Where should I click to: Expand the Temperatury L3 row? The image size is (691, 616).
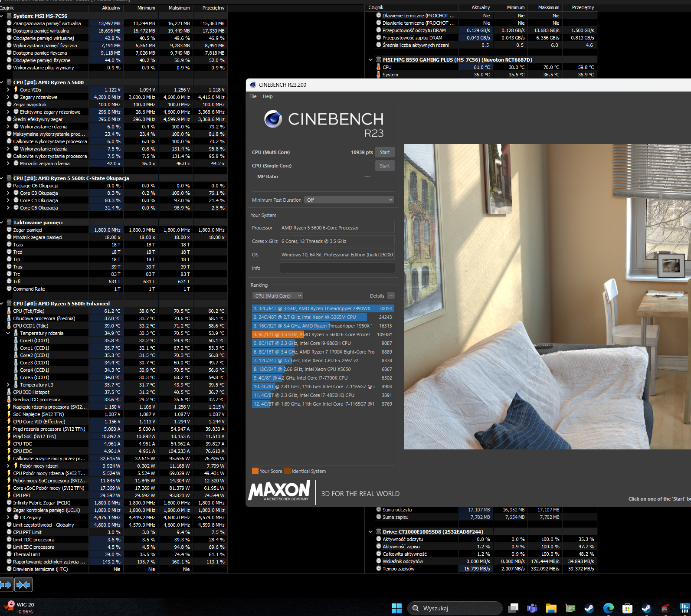point(8,385)
